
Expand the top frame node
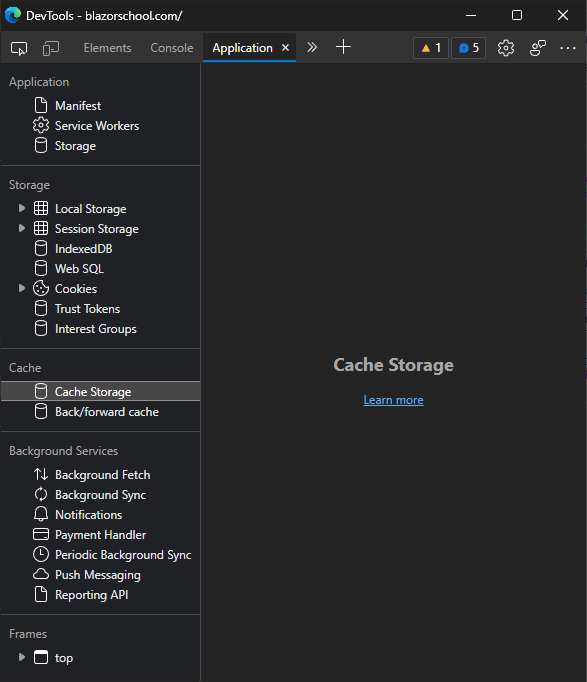(x=21, y=657)
